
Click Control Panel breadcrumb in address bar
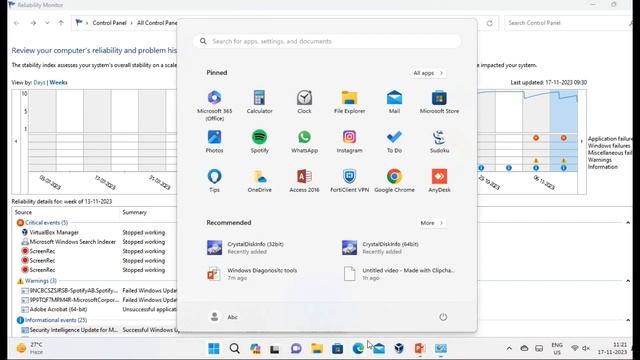tap(109, 23)
